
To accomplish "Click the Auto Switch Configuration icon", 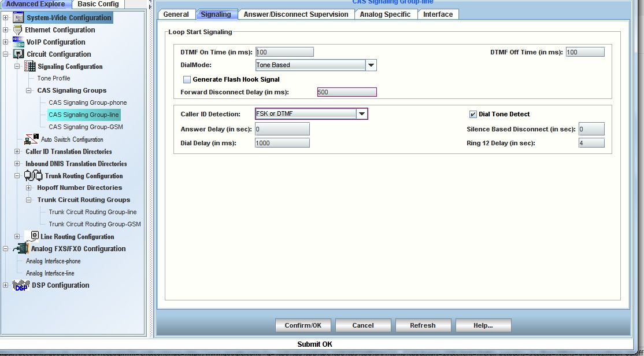I will (31, 139).
